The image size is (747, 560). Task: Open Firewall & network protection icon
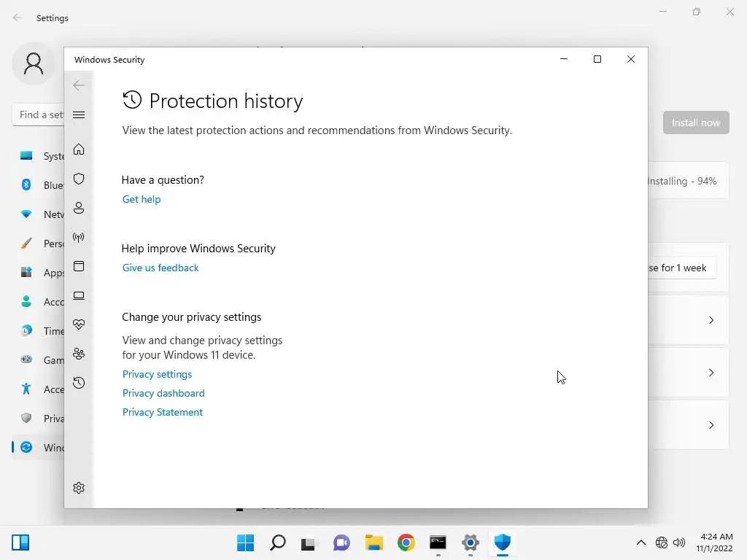tap(79, 237)
